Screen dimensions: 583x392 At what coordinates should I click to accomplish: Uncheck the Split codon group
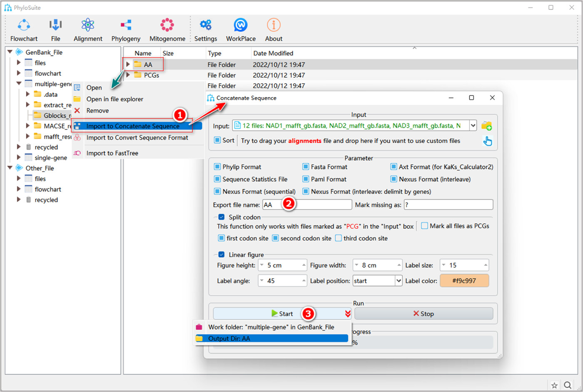tap(222, 217)
